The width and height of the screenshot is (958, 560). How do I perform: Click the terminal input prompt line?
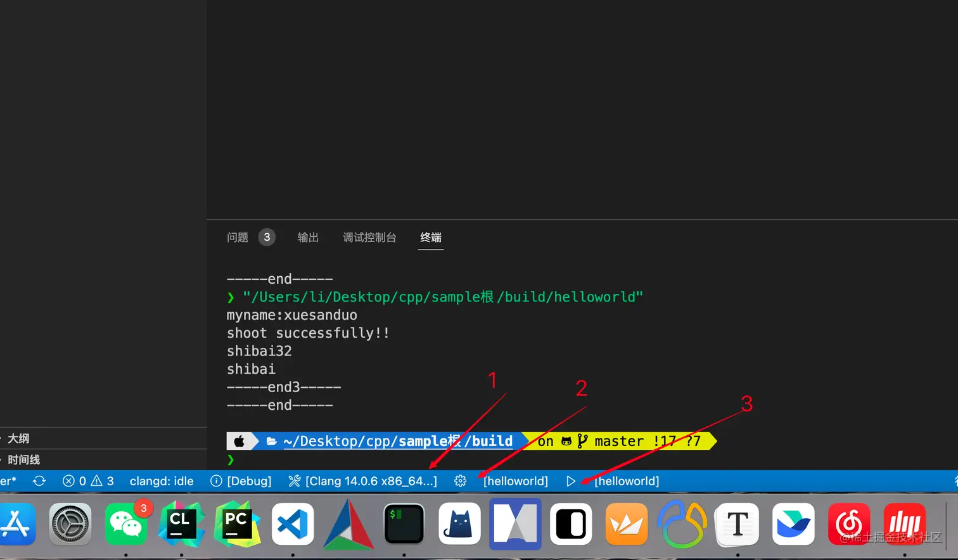point(231,459)
